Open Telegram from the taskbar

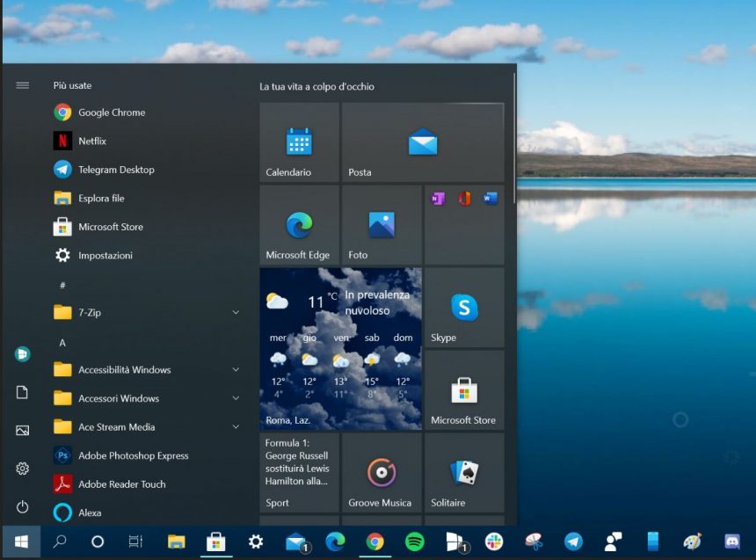(x=573, y=542)
